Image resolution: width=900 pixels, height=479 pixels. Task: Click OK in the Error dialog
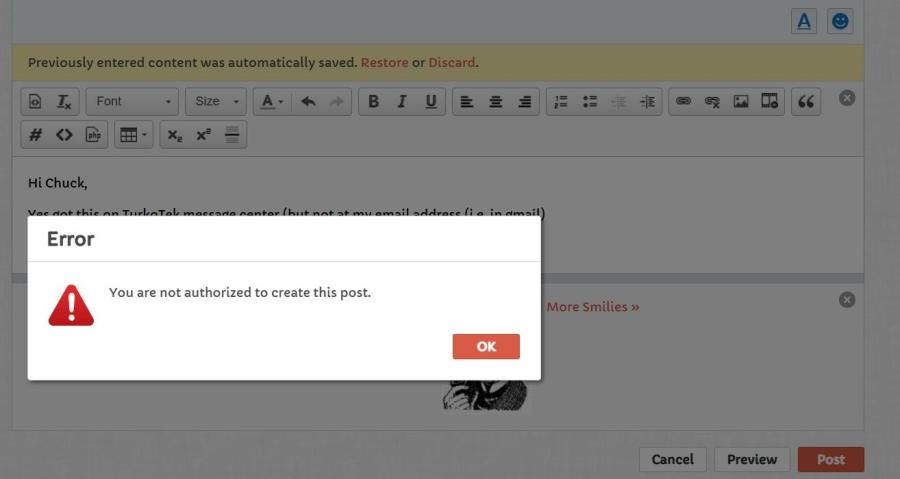(x=486, y=346)
